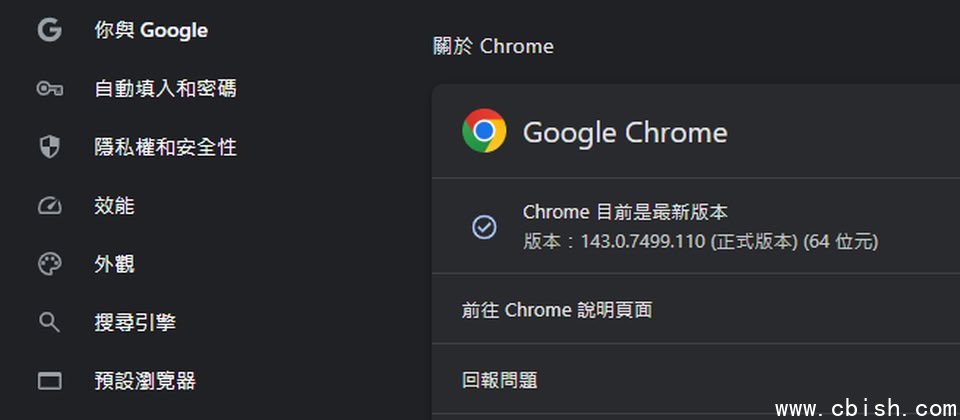Click the update status checkmark icon

click(x=484, y=227)
